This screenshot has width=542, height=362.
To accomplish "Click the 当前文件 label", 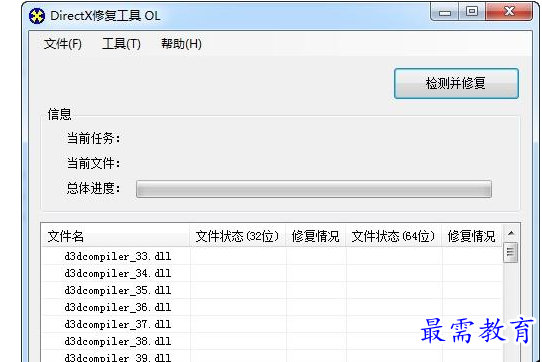I will coord(94,163).
